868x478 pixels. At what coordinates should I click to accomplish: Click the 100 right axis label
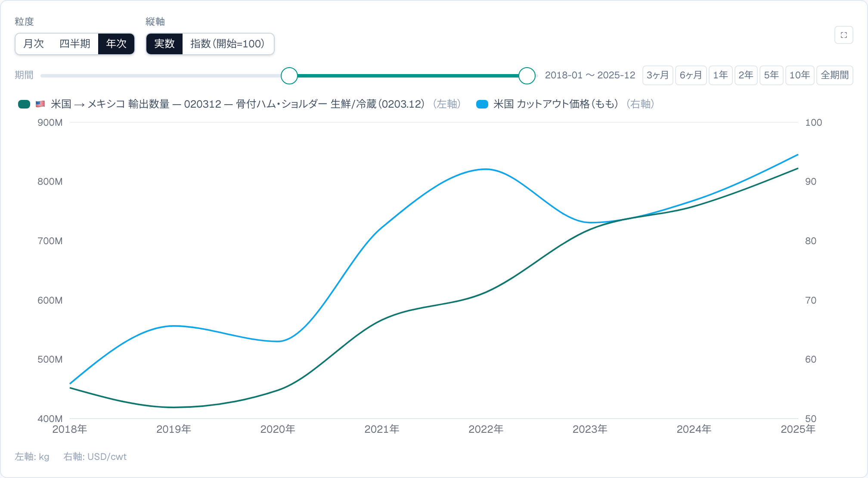(813, 123)
